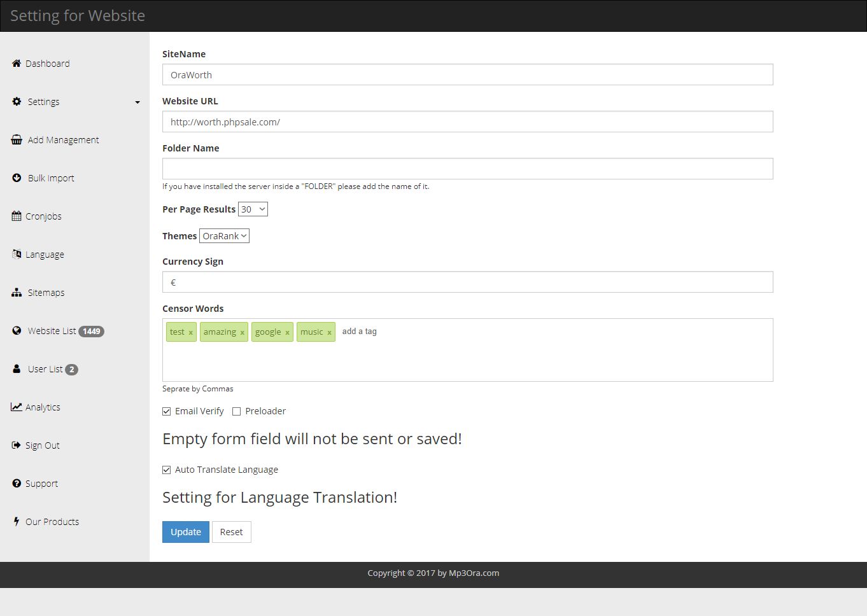Uncheck the Email Verify checkbox

167,412
